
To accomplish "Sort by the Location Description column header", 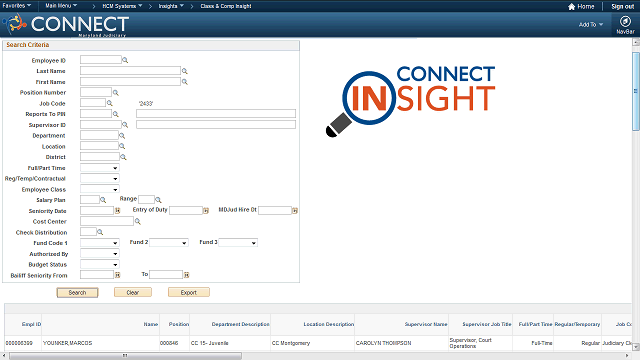I will click(329, 324).
